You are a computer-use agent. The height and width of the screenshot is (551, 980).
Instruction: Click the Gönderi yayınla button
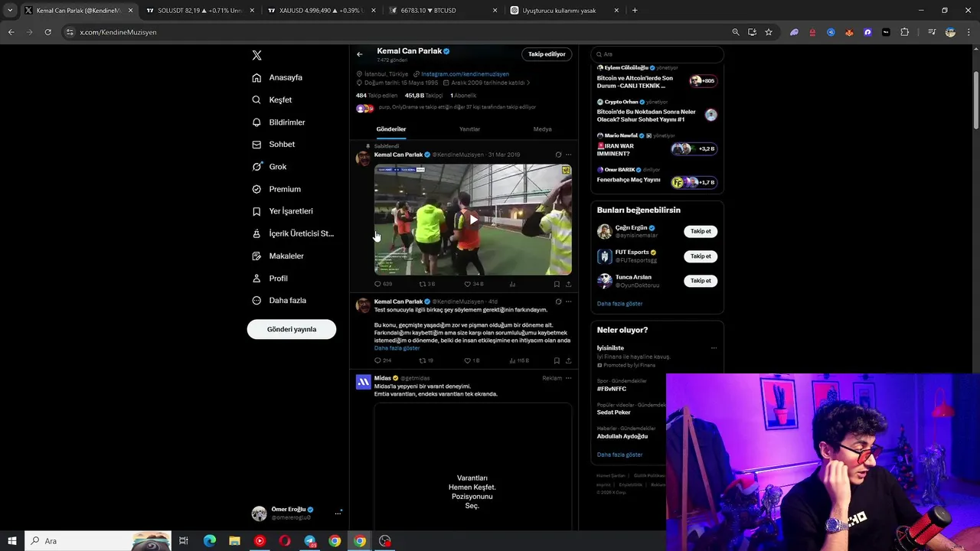point(292,329)
